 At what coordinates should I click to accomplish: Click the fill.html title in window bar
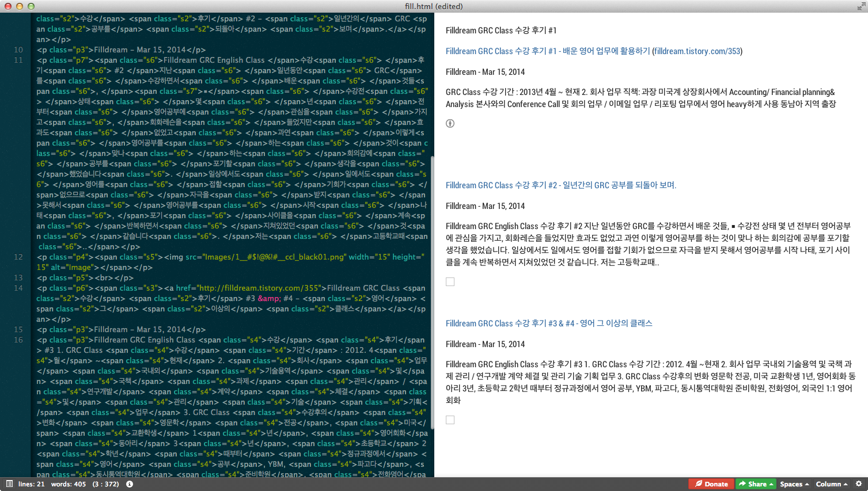coord(434,6)
